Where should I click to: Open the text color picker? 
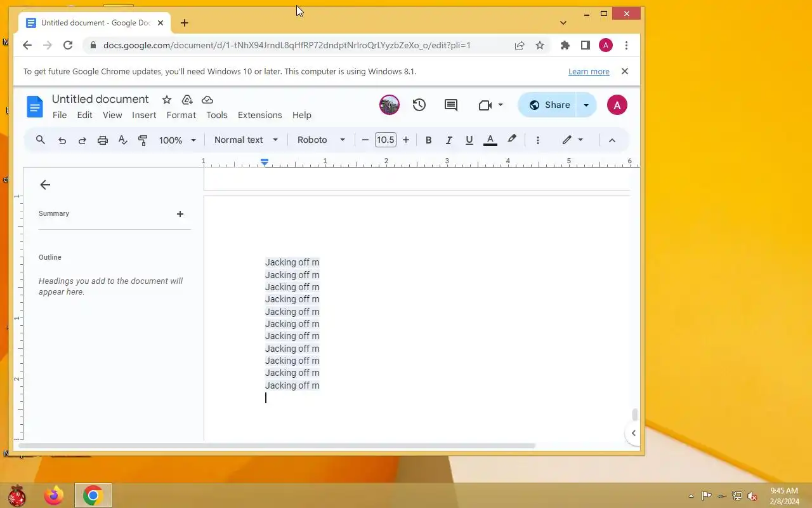point(490,140)
